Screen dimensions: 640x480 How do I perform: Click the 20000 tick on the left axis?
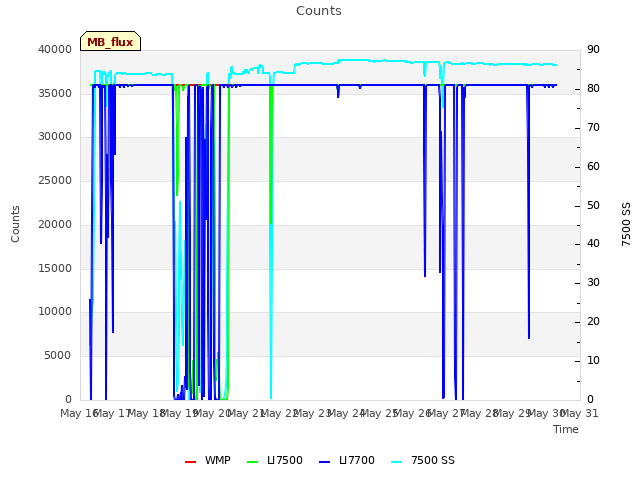coord(55,224)
